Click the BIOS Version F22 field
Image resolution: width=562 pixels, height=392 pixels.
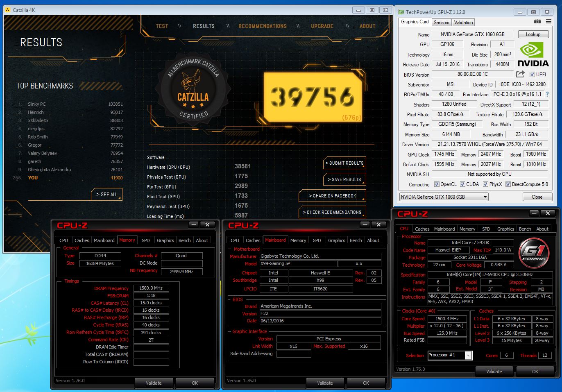(x=320, y=314)
